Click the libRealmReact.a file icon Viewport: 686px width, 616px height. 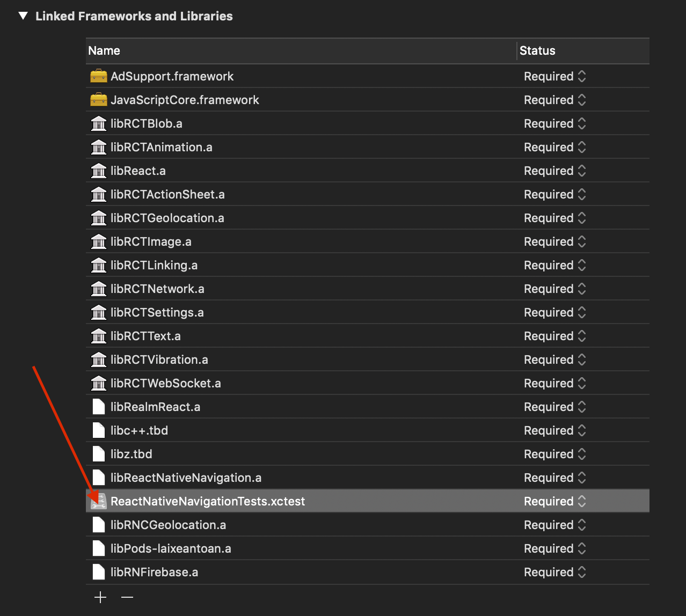pos(99,407)
